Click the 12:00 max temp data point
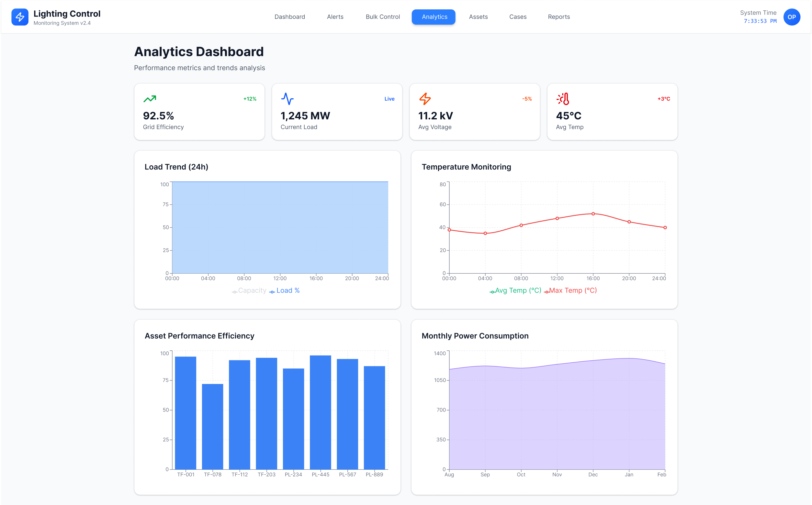 [x=557, y=218]
